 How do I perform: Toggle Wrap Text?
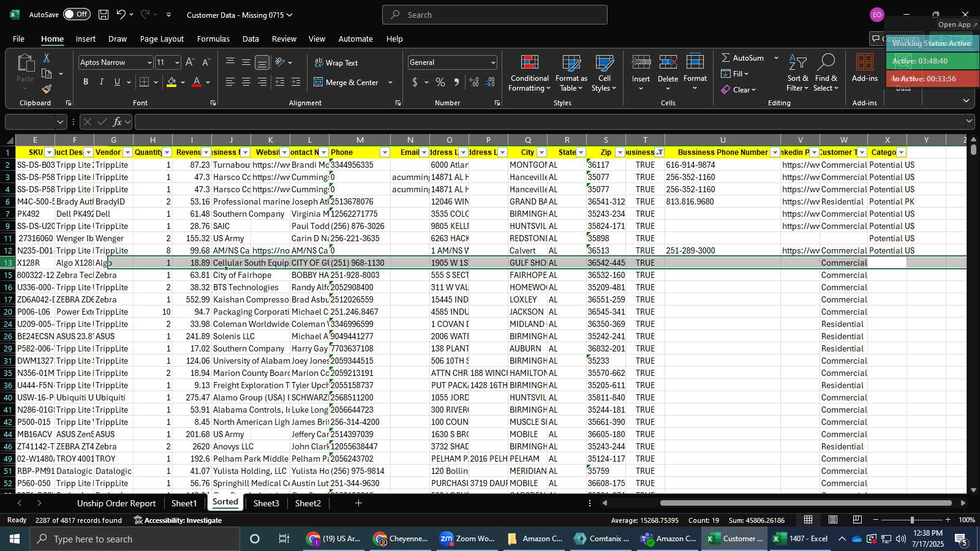pyautogui.click(x=336, y=62)
